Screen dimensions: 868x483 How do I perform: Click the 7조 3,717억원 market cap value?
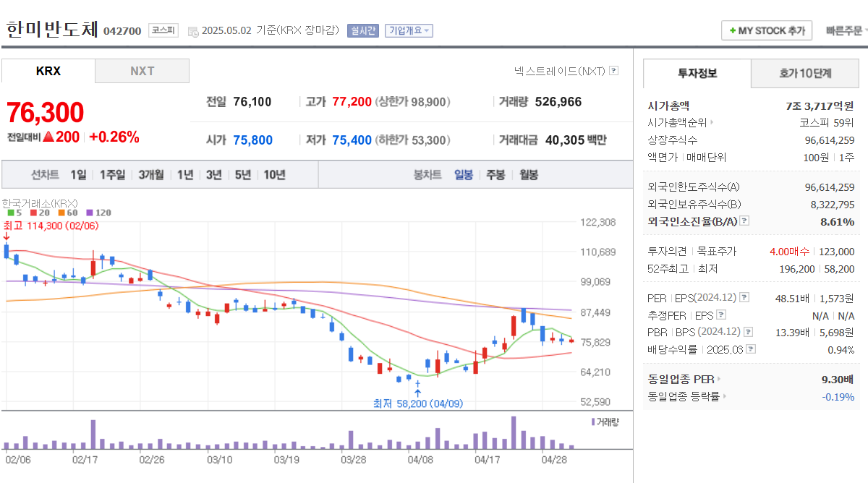point(820,106)
